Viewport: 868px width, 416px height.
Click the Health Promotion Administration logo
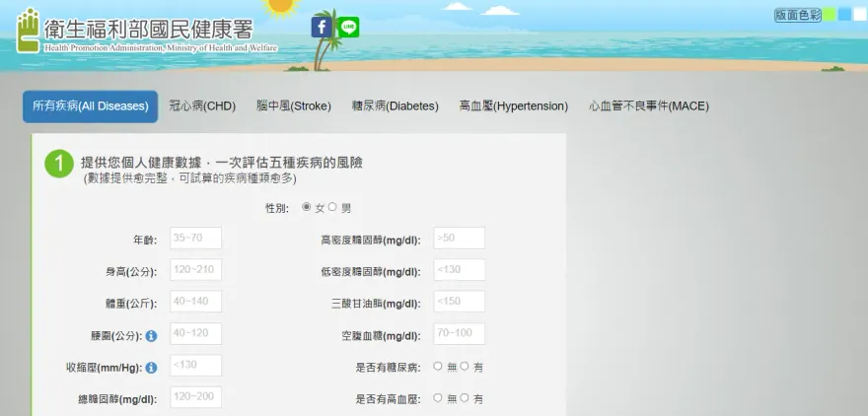[148, 31]
